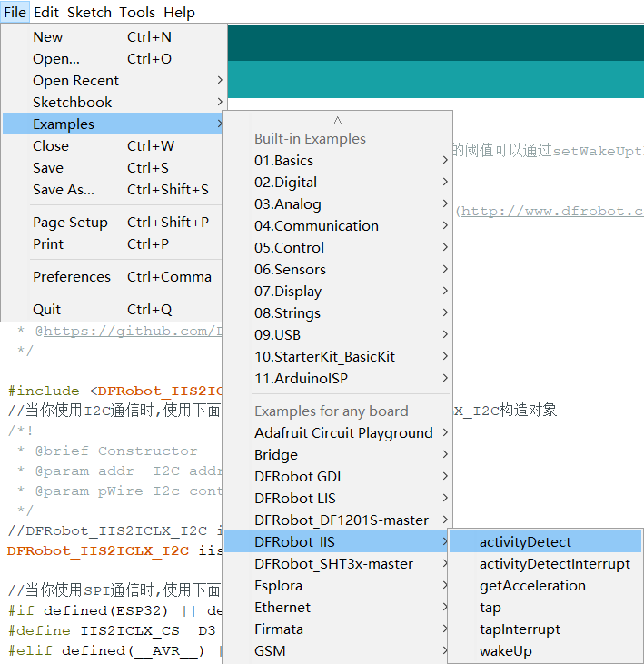The image size is (644, 664).
Task: Expand Adafruit Circuit Playground examples
Action: pos(338,432)
